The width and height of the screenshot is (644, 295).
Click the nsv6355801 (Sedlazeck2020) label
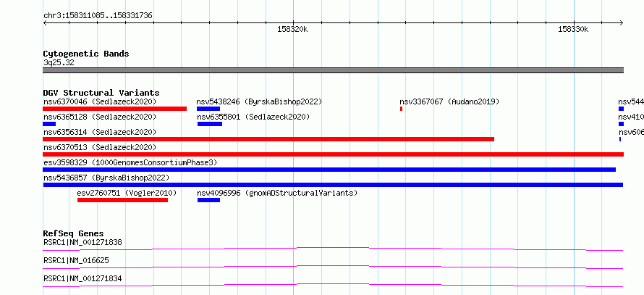coord(253,117)
